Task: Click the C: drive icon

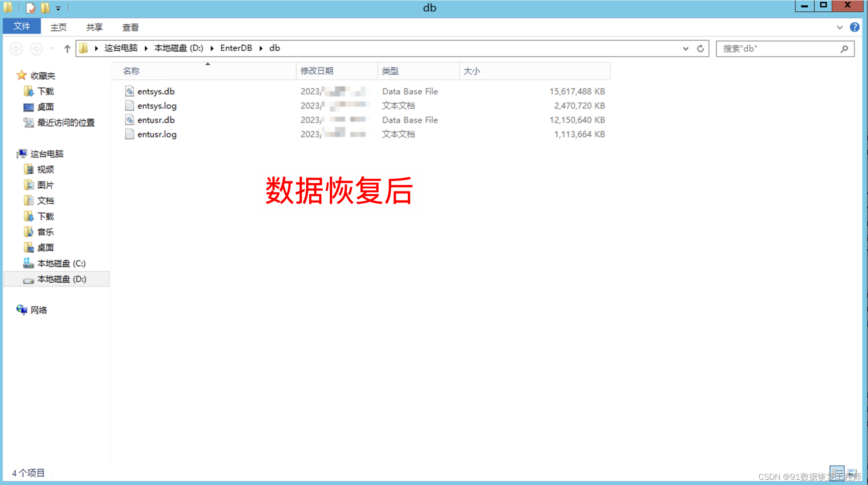Action: click(x=28, y=263)
